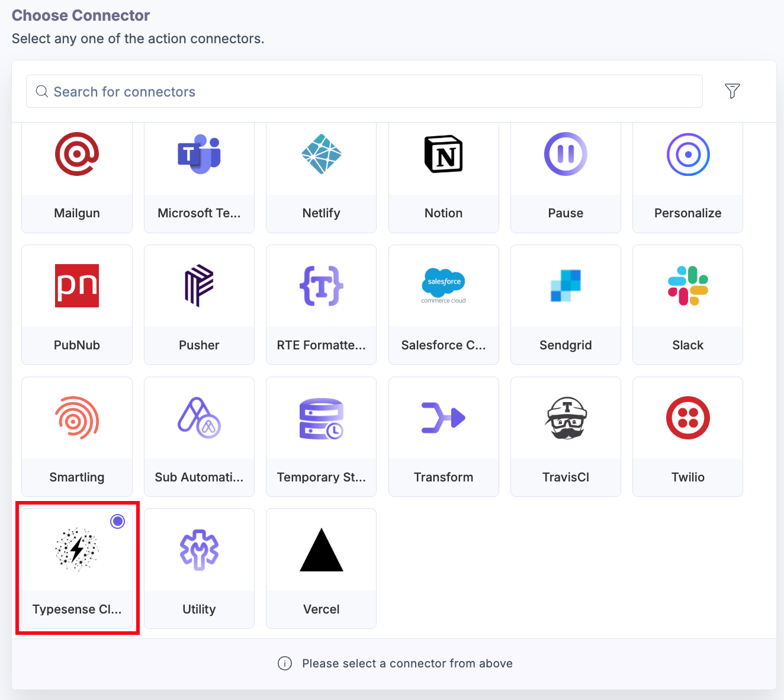Screen dimensions: 784x700
Task: Click the Notion label
Action: [444, 213]
